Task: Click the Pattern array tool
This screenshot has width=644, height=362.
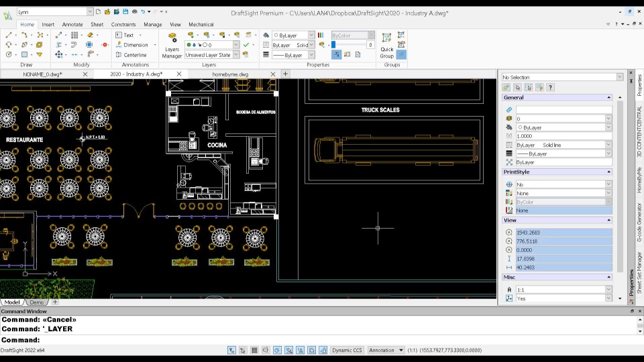Action: 74,35
